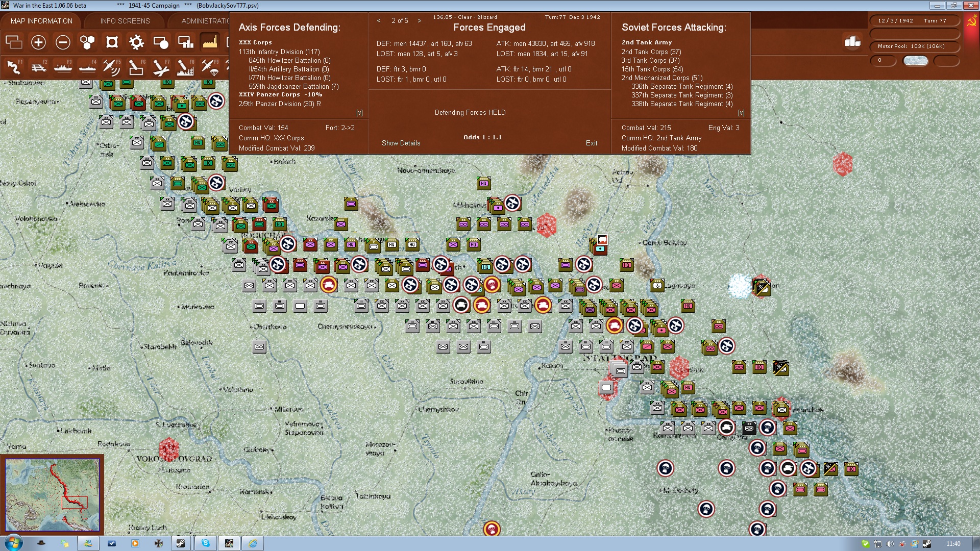Screen dimensions: 980x551
Task: Expand Soviet attacking forces list [v]
Action: [x=741, y=113]
